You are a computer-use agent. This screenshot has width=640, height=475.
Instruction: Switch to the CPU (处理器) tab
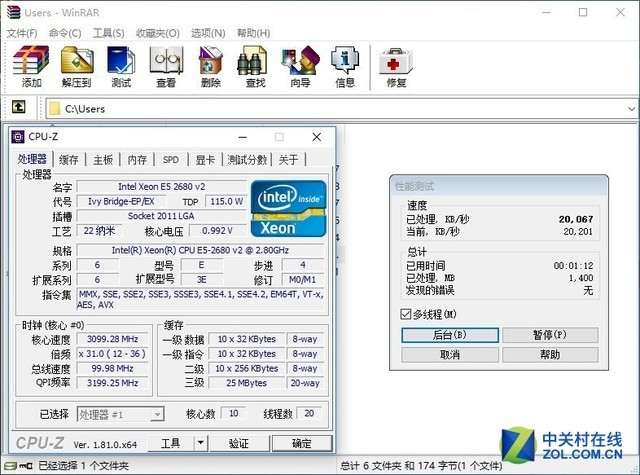click(32, 159)
